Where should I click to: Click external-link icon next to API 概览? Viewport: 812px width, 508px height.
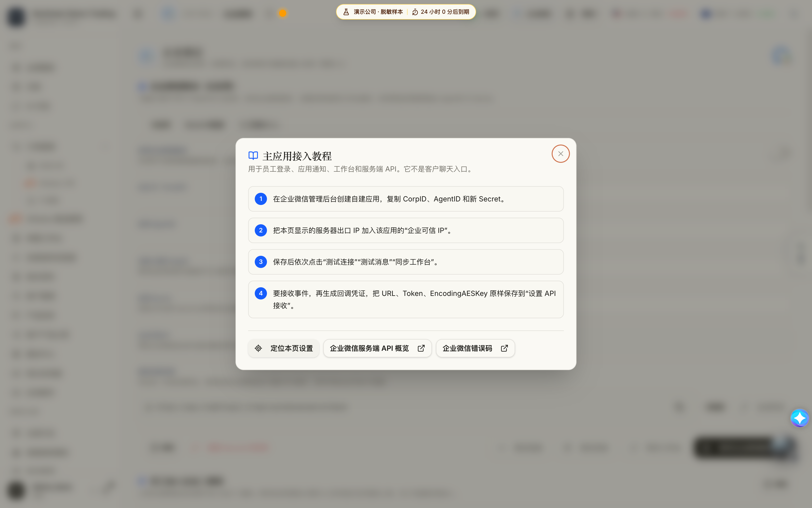coord(421,348)
